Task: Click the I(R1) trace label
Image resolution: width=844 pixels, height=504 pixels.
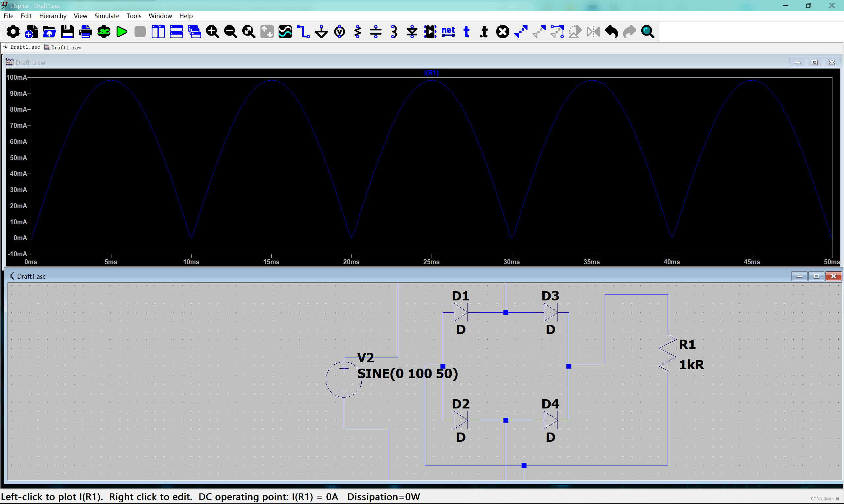Action: tap(431, 73)
